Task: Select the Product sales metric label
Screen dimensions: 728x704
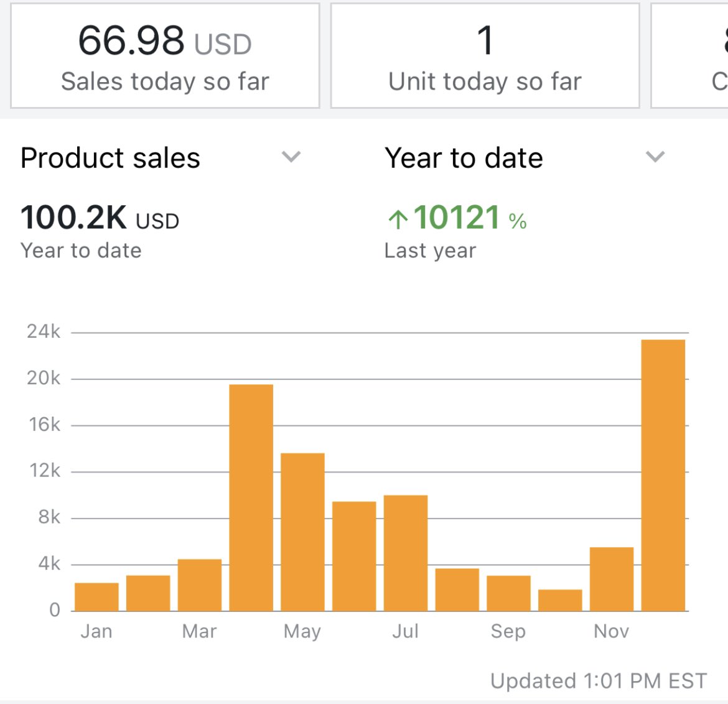Action: coord(111,158)
